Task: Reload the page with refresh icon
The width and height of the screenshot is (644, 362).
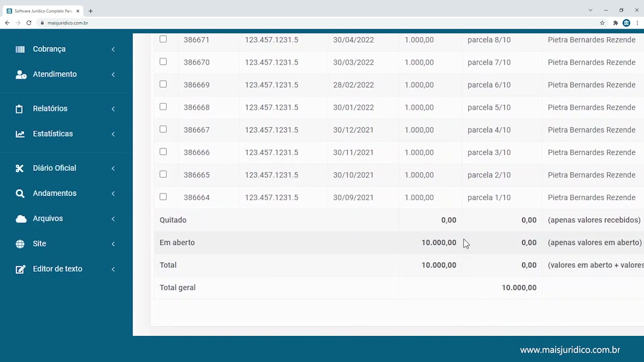Action: click(x=29, y=23)
